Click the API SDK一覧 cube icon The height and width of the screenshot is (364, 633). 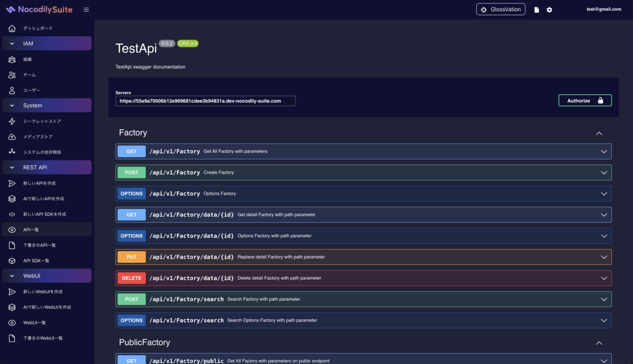12,261
